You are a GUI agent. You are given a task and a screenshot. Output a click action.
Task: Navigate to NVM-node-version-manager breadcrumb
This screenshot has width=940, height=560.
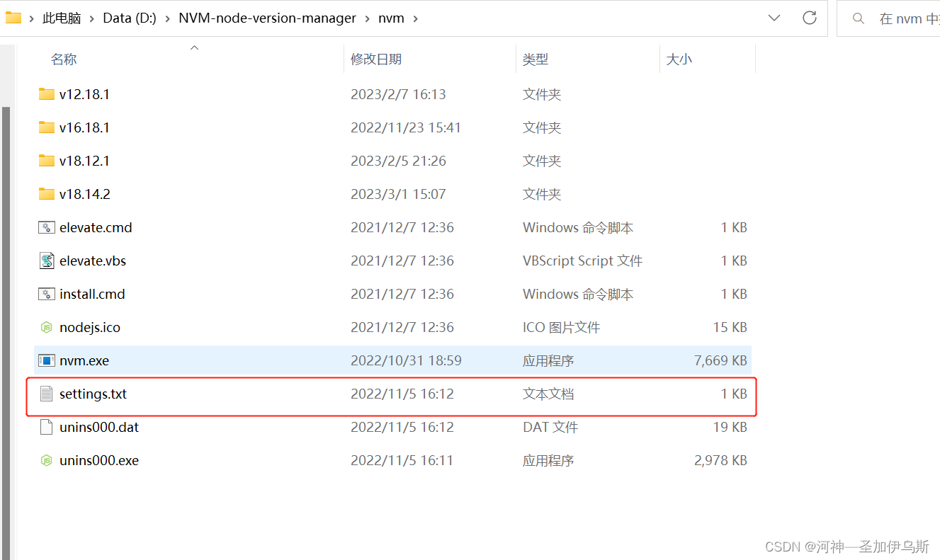[267, 18]
